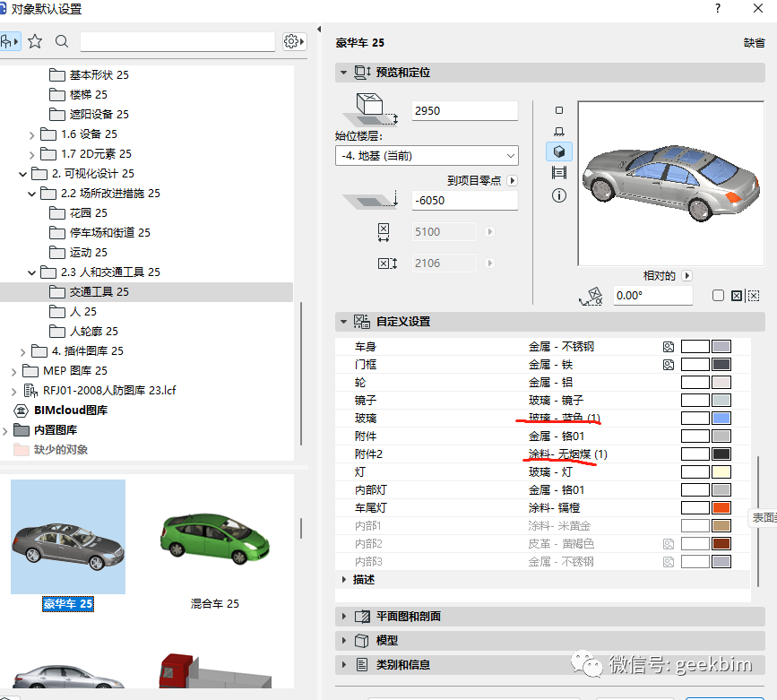
Task: Click the -6050 elevation input field
Action: (465, 200)
